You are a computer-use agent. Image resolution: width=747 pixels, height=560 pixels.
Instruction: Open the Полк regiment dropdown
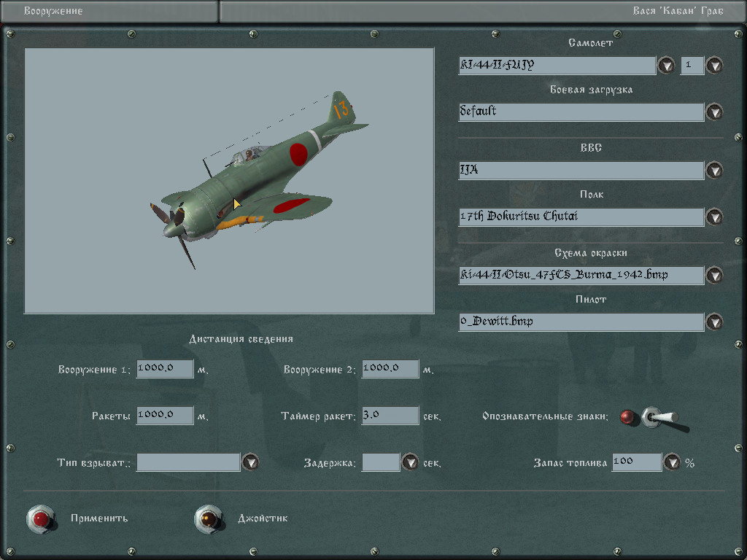coord(714,217)
